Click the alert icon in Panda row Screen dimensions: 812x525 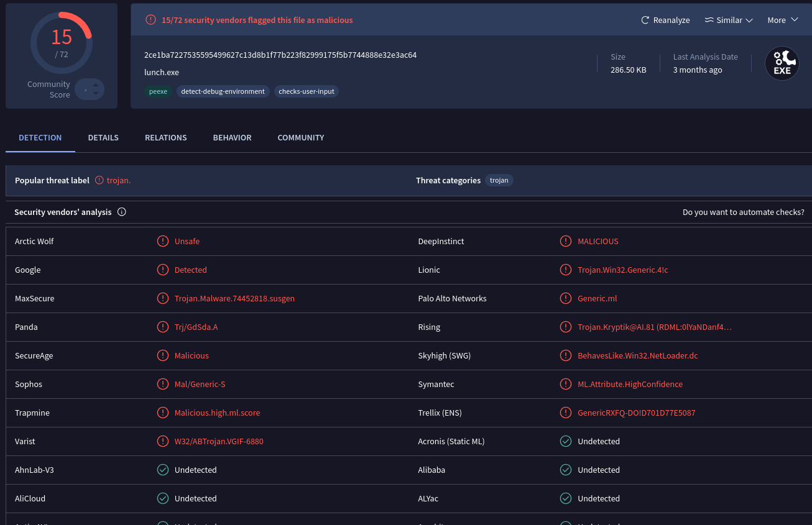tap(163, 327)
